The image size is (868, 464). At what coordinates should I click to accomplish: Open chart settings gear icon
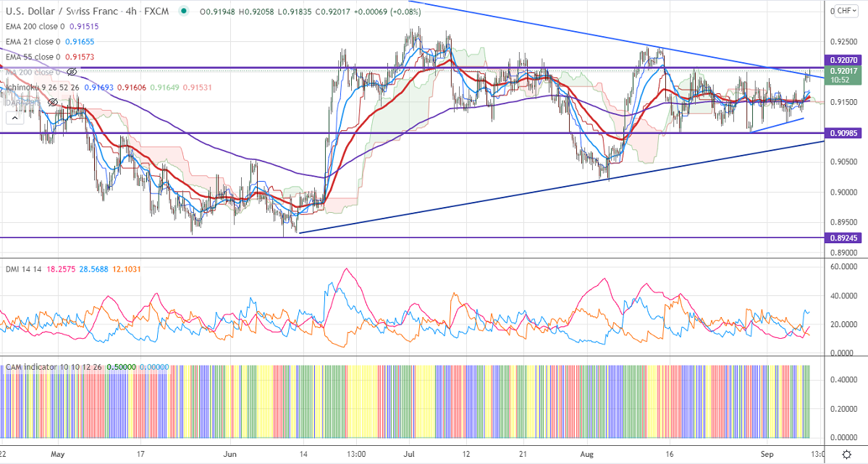(x=846, y=455)
